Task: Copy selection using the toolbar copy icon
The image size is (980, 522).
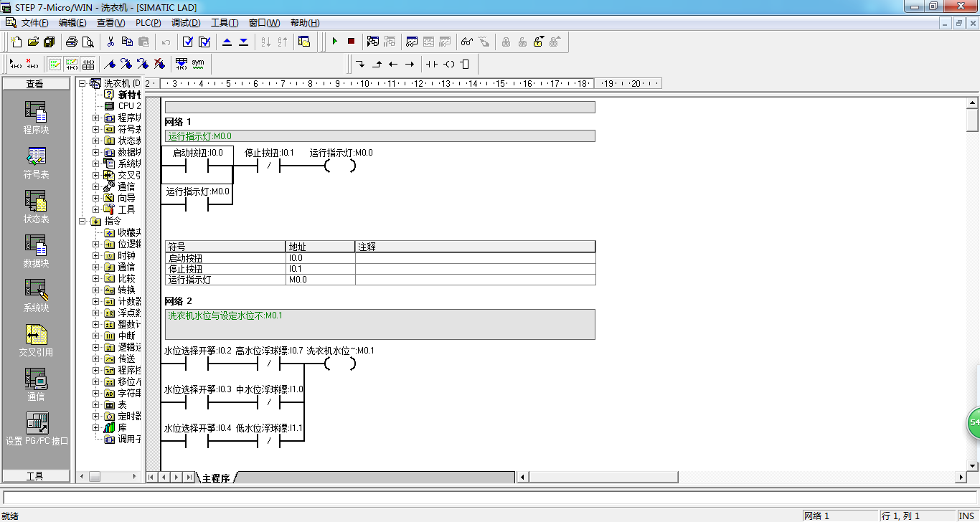Action: coord(128,42)
